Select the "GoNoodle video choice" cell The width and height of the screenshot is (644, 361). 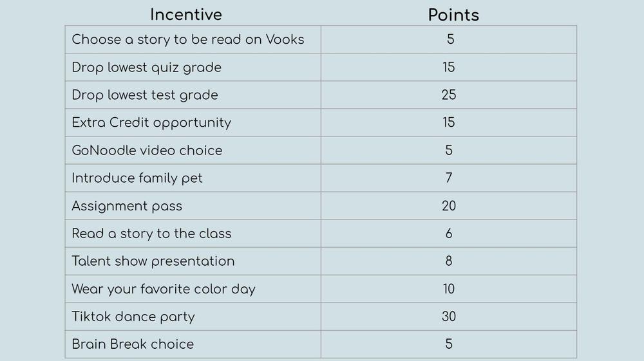(x=147, y=151)
